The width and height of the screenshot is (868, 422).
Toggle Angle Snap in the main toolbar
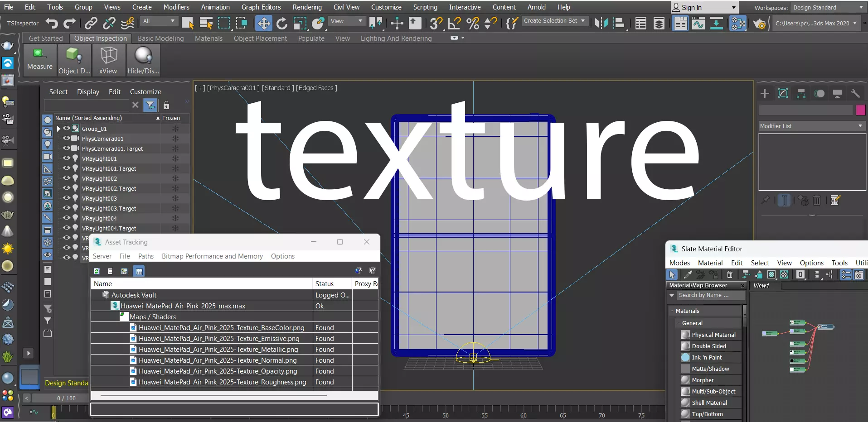click(454, 23)
